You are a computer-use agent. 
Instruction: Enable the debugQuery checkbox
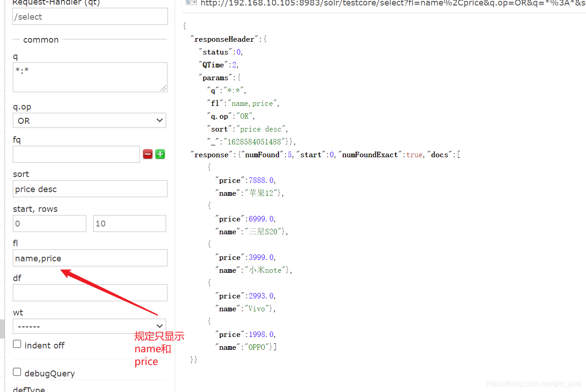tap(17, 372)
